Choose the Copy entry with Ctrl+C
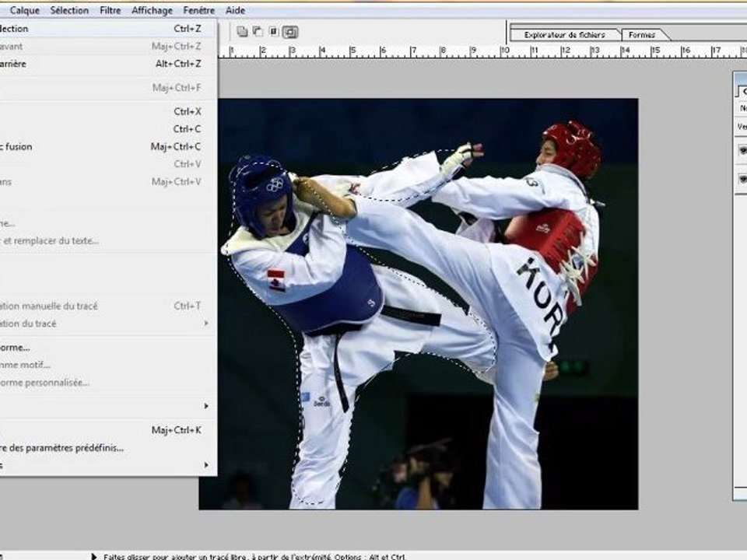 pyautogui.click(x=107, y=129)
